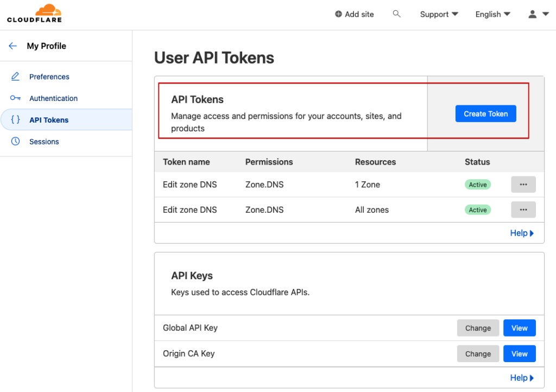
Task: Click the Origin CA Key label
Action: click(x=188, y=353)
